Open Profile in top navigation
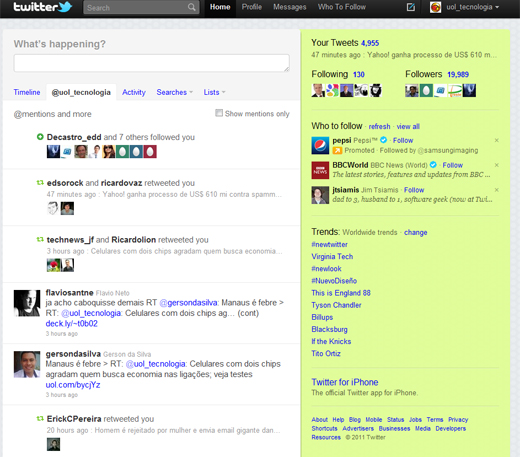Image resolution: width=520 pixels, height=457 pixels. 252,7
